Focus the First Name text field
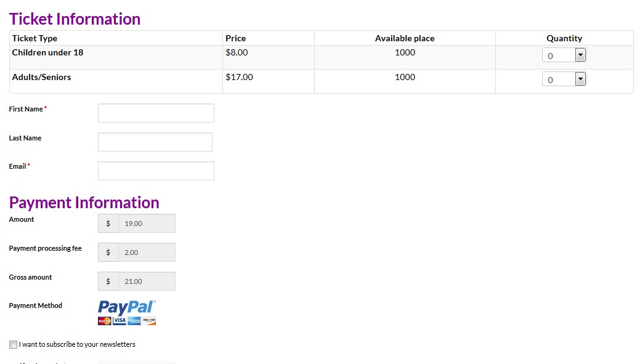Screen dimensions: 640x364 (x=156, y=113)
